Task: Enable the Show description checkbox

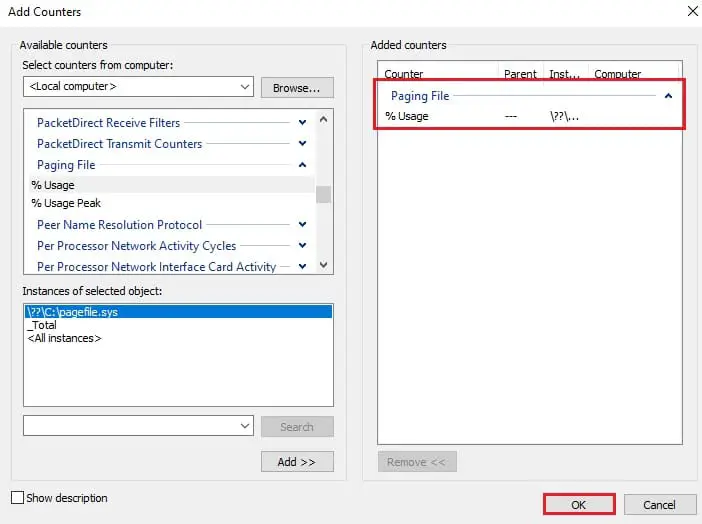Action: point(17,498)
